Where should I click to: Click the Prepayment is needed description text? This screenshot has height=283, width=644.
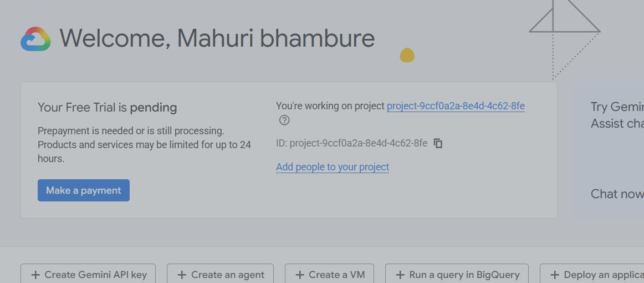(x=145, y=145)
